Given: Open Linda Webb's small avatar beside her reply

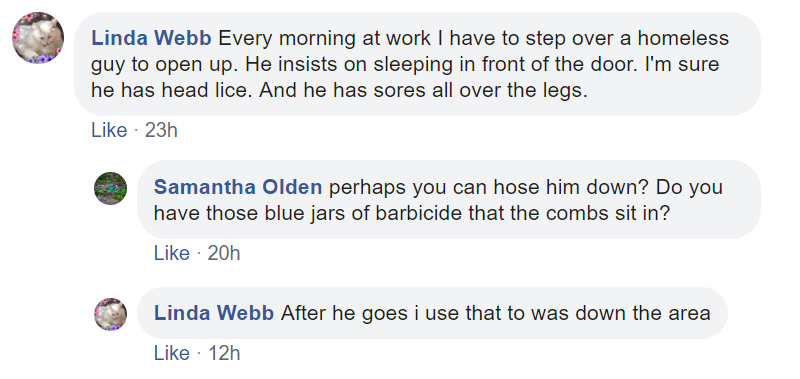Looking at the screenshot, I should (111, 314).
